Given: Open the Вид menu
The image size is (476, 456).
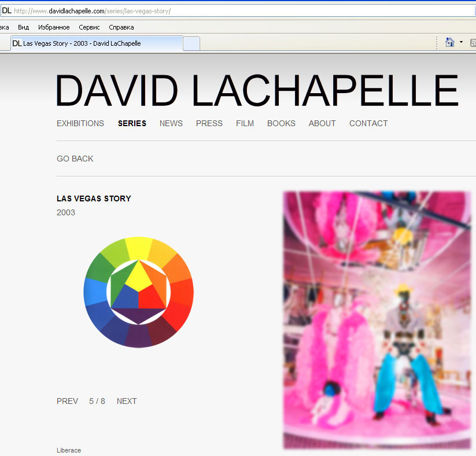Looking at the screenshot, I should coord(23,27).
